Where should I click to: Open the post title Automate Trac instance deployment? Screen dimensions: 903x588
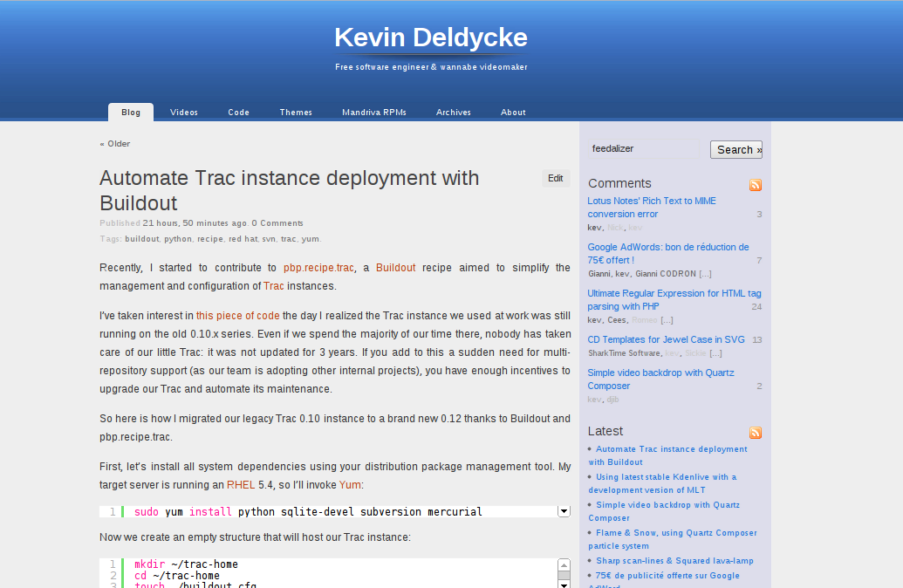[289, 191]
